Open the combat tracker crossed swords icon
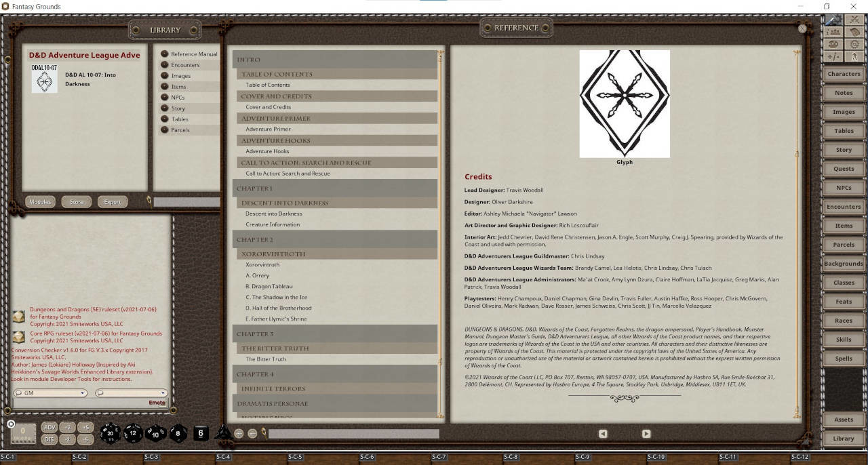The image size is (868, 465). point(854,20)
